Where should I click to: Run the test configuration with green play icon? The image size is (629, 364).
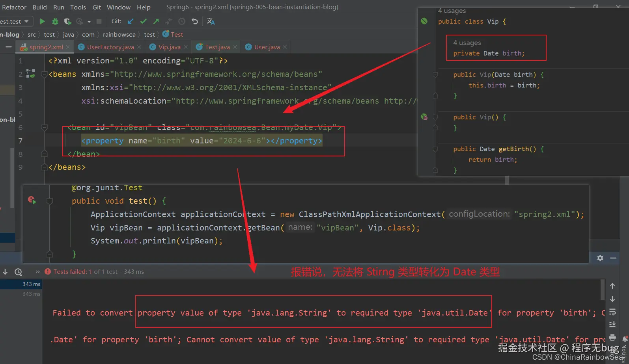[x=42, y=21]
